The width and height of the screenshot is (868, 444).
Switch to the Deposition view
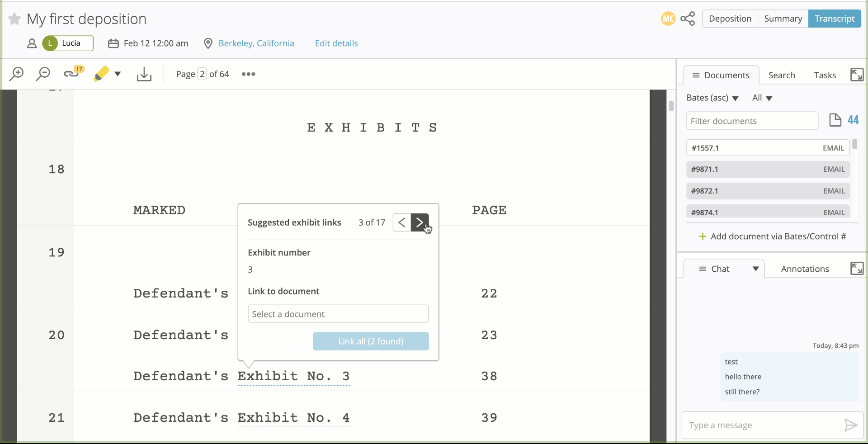coord(730,19)
